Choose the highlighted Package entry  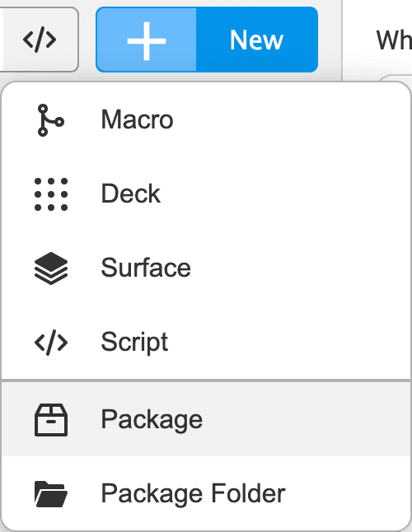[206, 419]
